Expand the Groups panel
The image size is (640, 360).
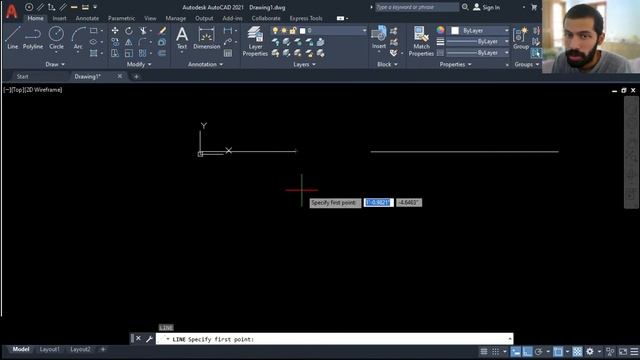(x=527, y=64)
